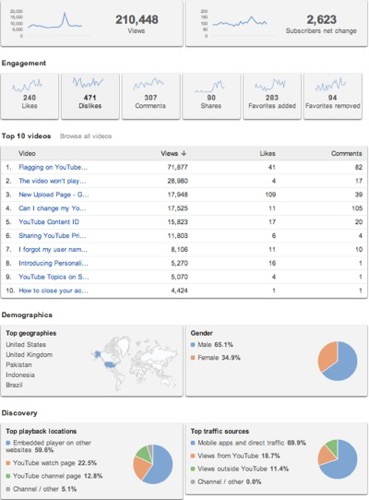Open the Subscribers net change card
The height and width of the screenshot is (500, 369).
pos(276,23)
